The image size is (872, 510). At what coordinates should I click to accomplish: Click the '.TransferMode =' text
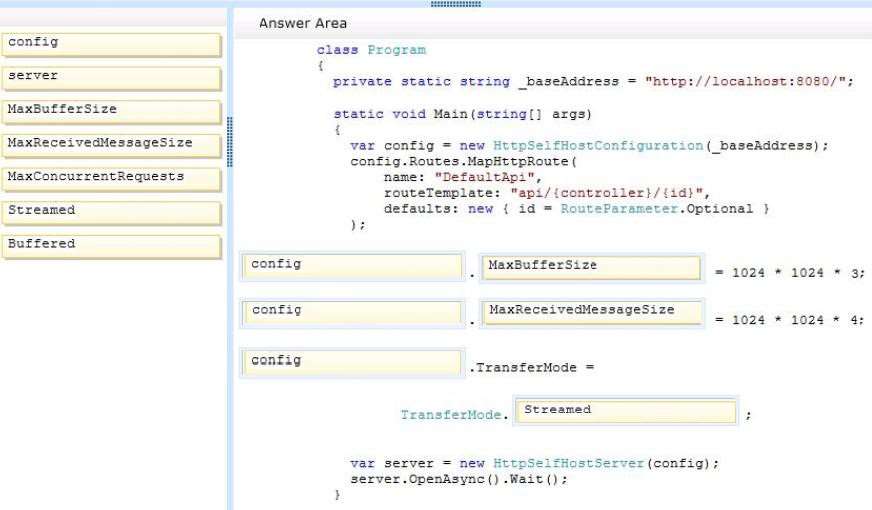click(x=532, y=368)
